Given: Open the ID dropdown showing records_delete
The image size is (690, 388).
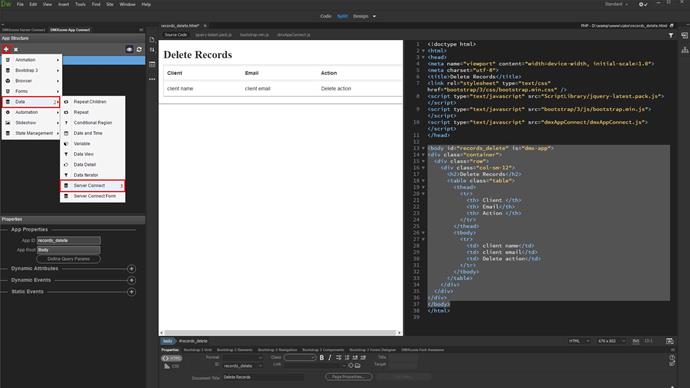Looking at the screenshot, I should click(243, 366).
